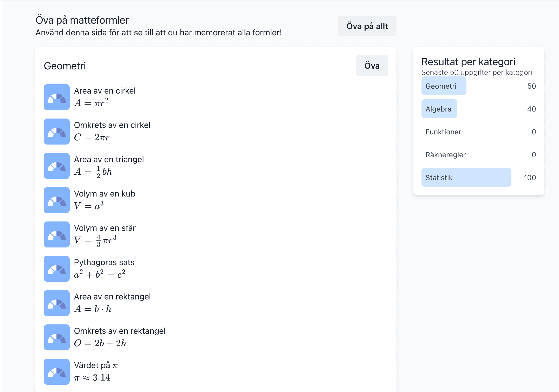Start practicing Geometri with the Öva button
Screen dimensions: 559x392
[x=372, y=66]
